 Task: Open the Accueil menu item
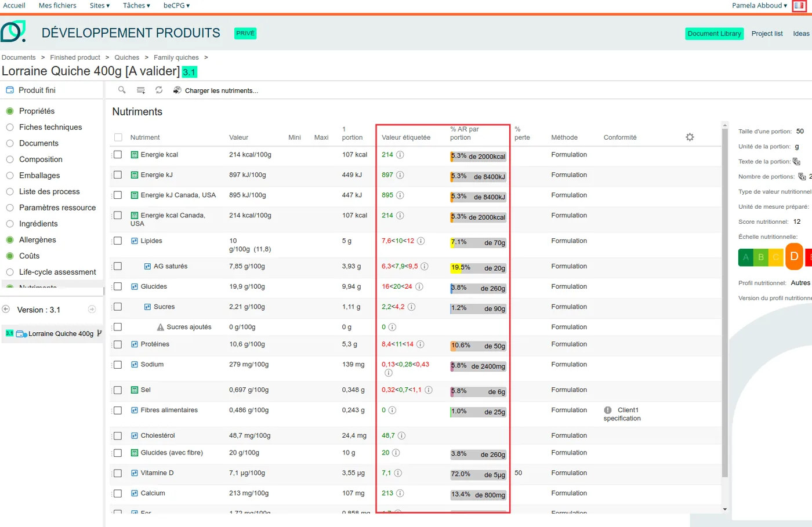pos(14,6)
